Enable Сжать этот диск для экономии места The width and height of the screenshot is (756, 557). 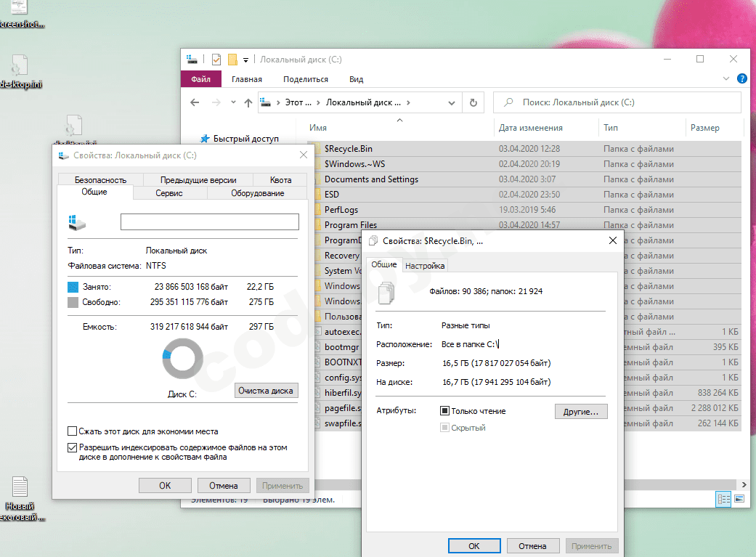(x=73, y=431)
